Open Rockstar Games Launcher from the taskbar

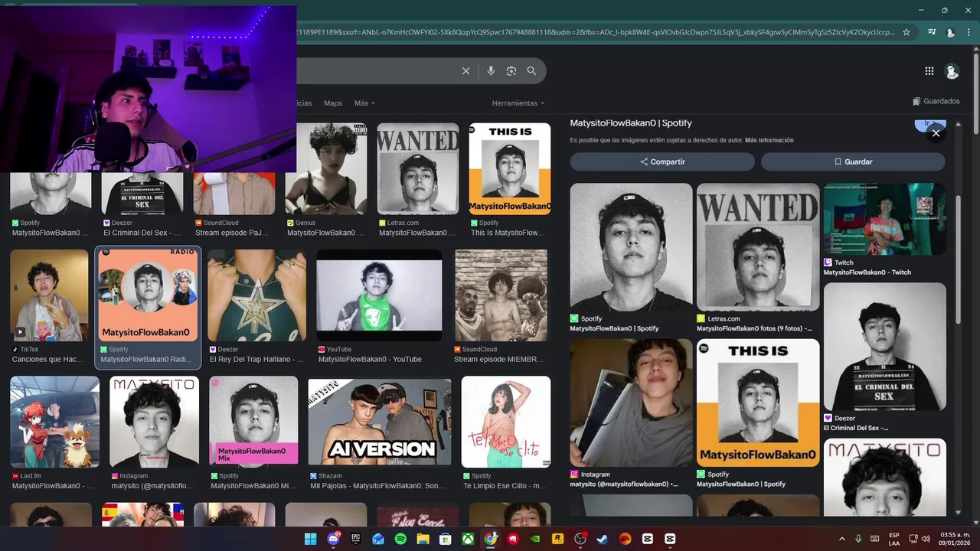[x=558, y=539]
